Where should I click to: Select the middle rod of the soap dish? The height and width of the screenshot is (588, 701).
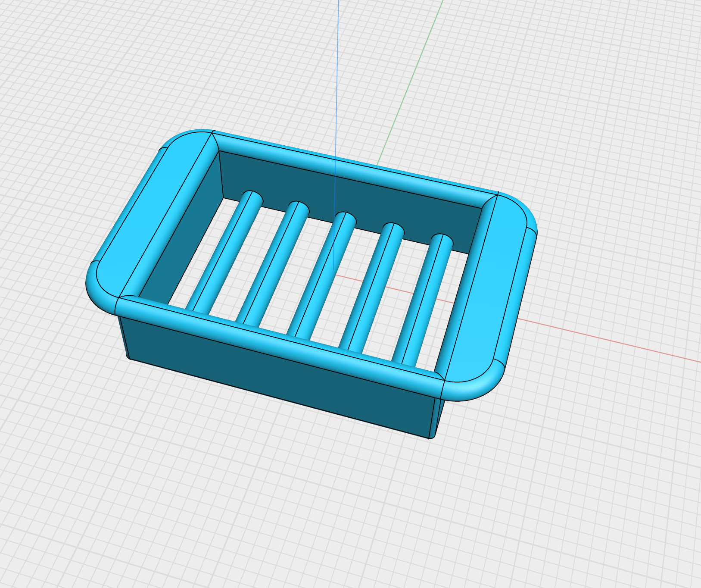[322, 276]
